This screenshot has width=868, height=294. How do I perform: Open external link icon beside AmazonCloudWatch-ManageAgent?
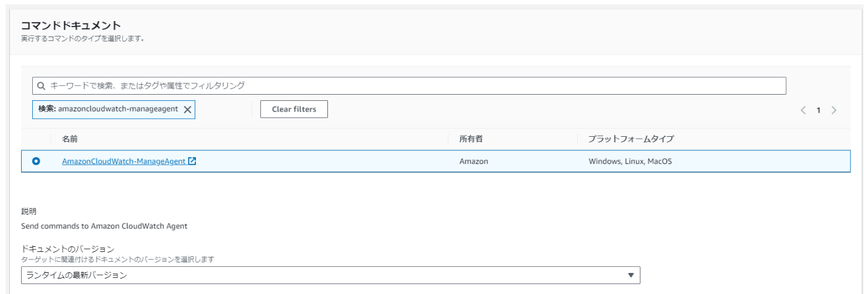click(x=192, y=161)
